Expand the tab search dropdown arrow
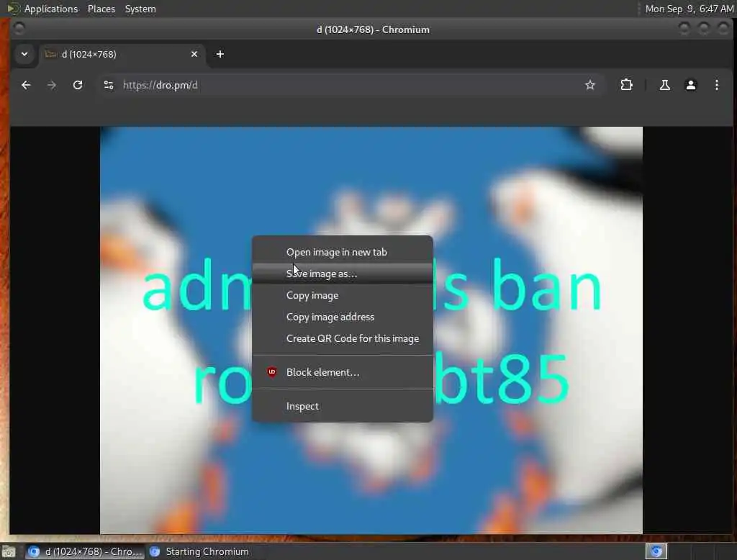The image size is (737, 560). point(24,54)
